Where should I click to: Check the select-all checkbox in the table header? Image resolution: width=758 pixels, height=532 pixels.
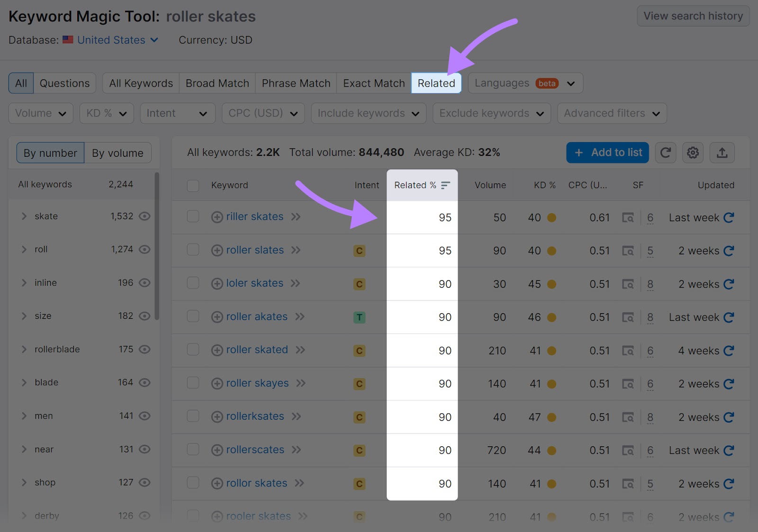pyautogui.click(x=193, y=185)
